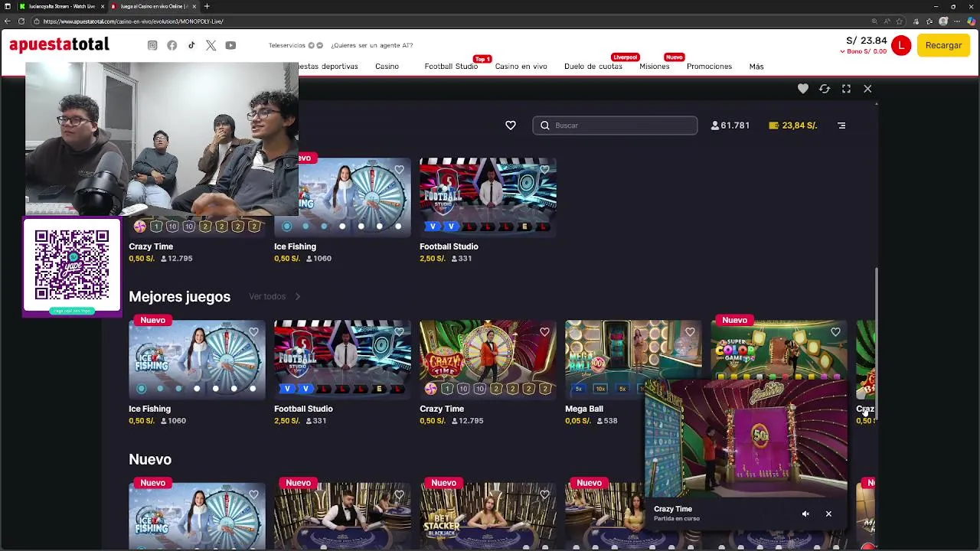Open the Copilot sidebar icon
This screenshot has width=980, height=551.
pos(971,21)
